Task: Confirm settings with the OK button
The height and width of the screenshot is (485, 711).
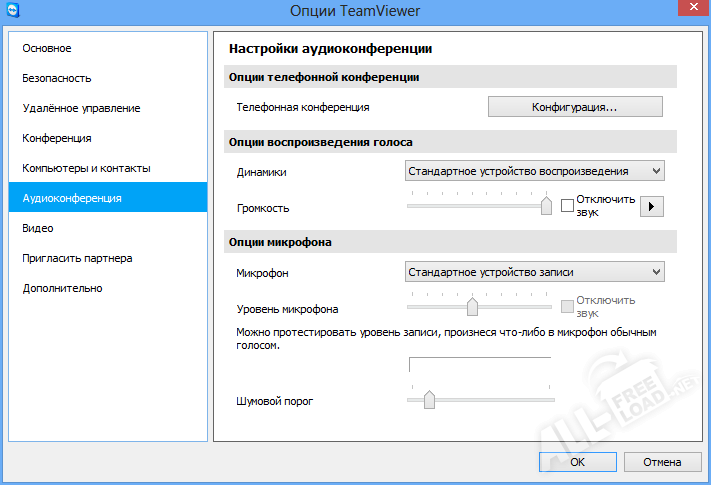Action: tap(577, 462)
